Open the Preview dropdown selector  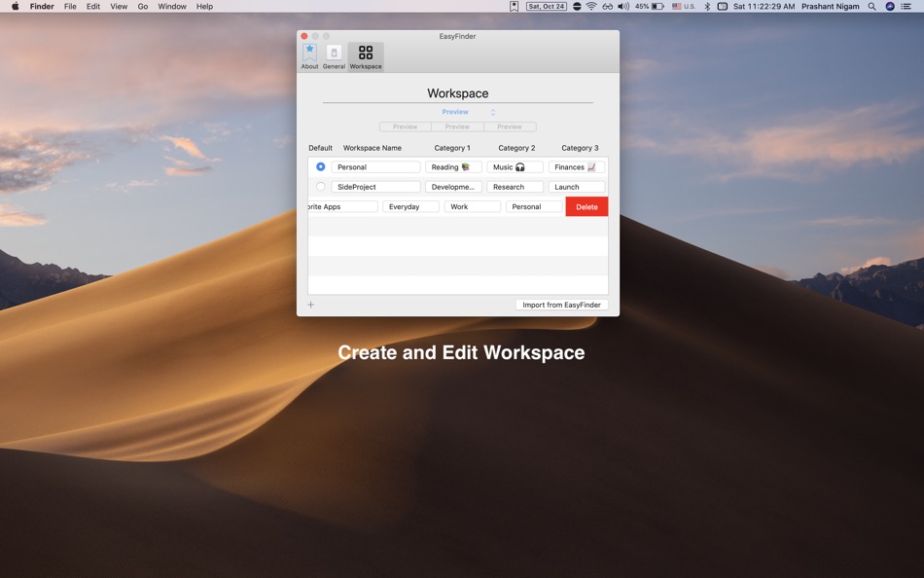click(468, 112)
